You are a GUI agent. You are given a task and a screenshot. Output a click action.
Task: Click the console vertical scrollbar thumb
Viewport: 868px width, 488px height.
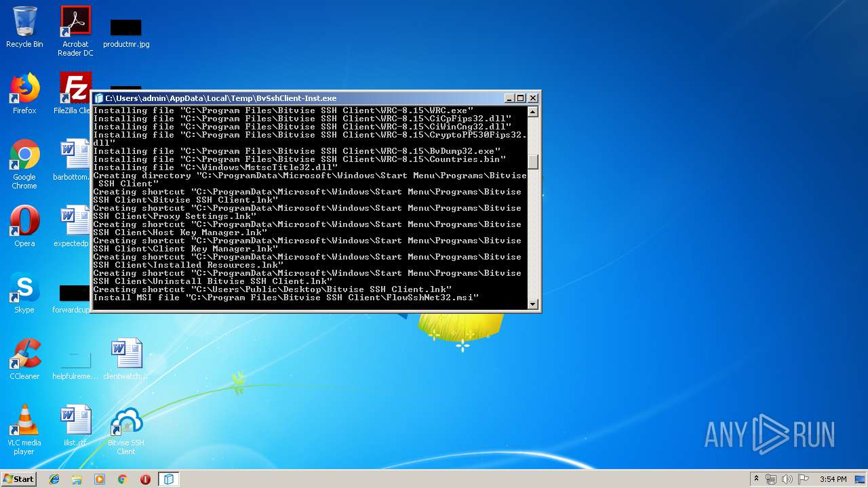(x=533, y=161)
